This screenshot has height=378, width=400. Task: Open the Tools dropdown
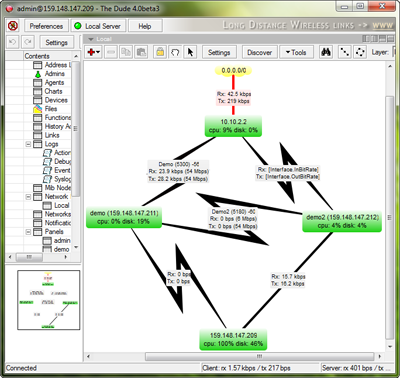tap(295, 52)
